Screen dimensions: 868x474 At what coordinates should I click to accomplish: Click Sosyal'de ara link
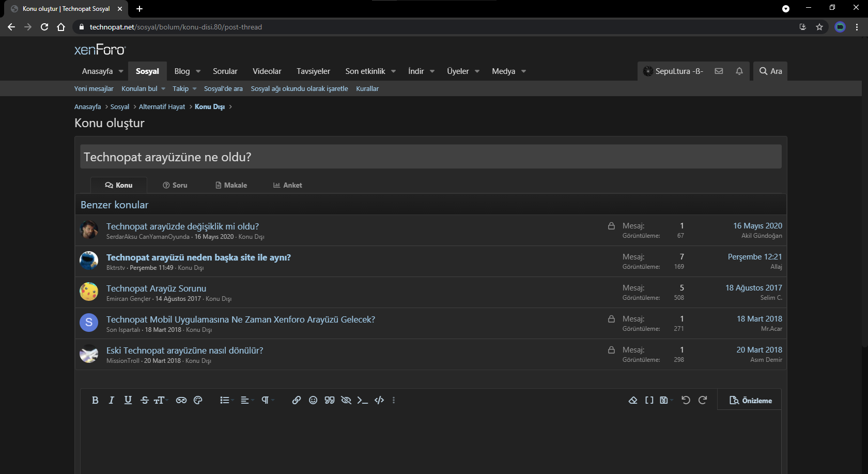pos(223,88)
